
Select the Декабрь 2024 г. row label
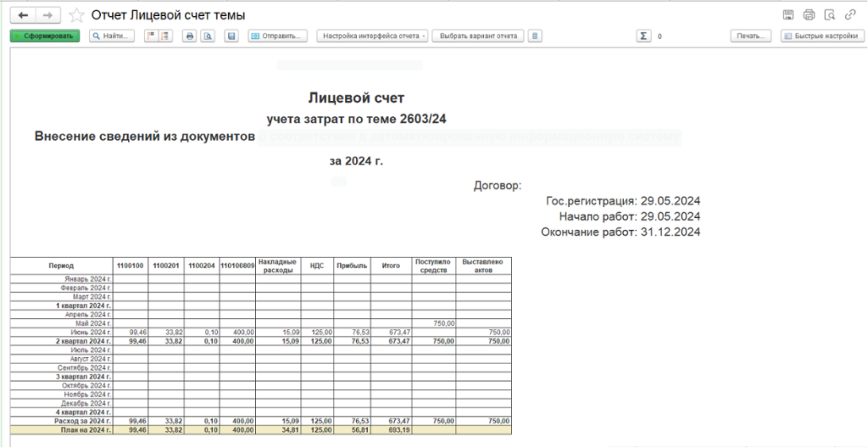click(x=61, y=403)
